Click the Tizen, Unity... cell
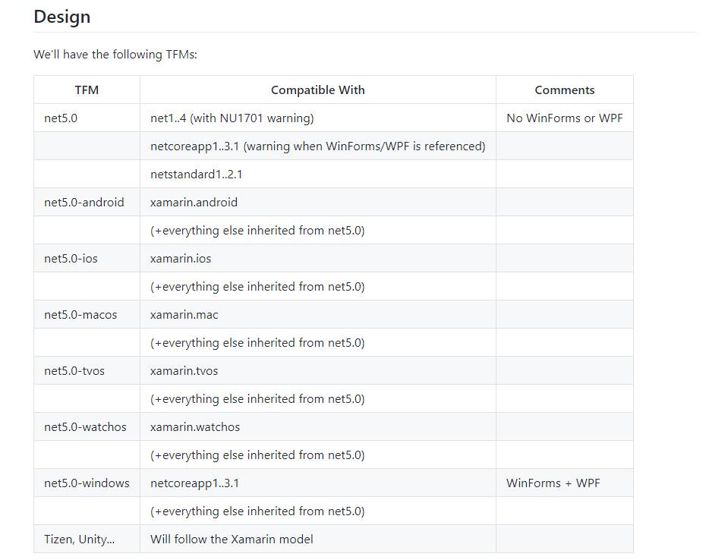Viewport: 728px width, 560px height. point(87,539)
